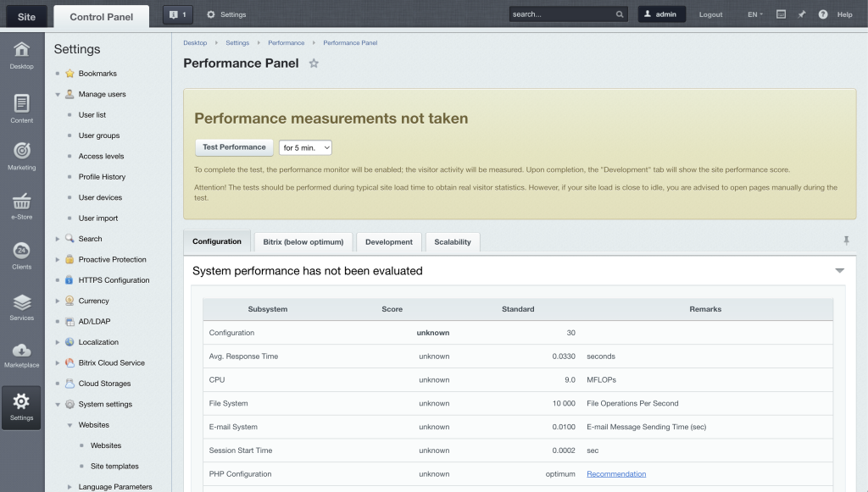This screenshot has width=868, height=492.
Task: Open notifications counter in top bar
Action: point(178,14)
